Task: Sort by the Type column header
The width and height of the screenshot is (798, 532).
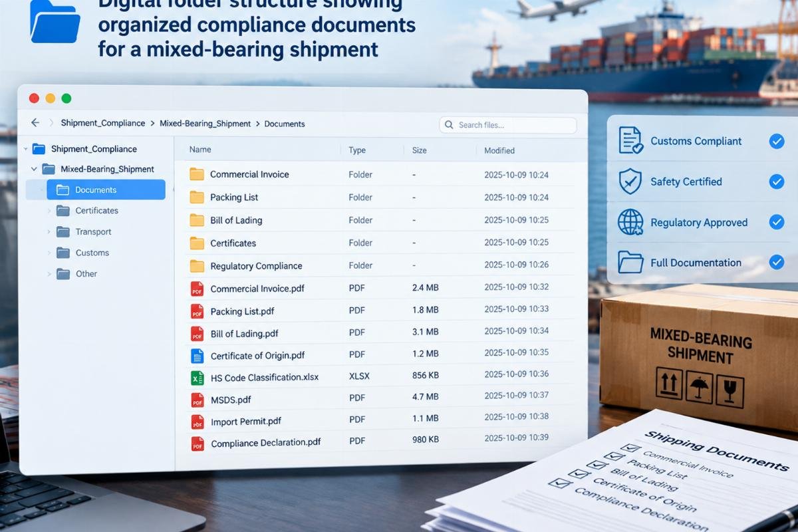Action: [x=357, y=150]
